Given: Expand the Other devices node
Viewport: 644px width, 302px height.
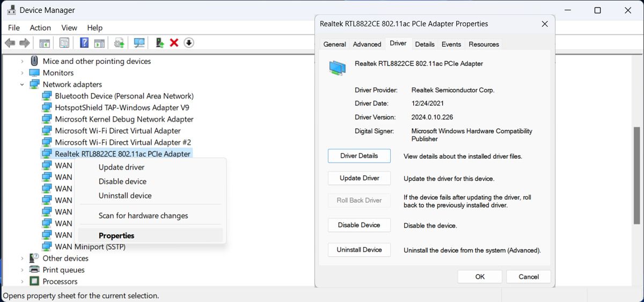Looking at the screenshot, I should coord(22,258).
